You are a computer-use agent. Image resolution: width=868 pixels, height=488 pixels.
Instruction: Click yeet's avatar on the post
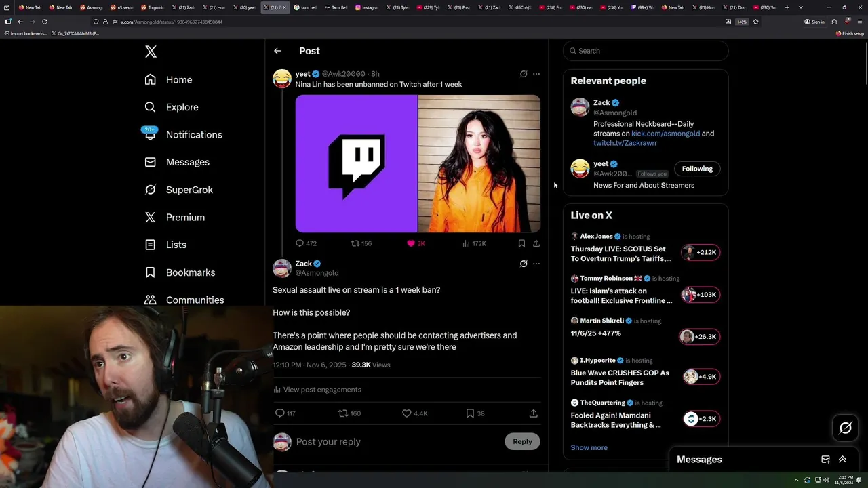[x=282, y=79]
